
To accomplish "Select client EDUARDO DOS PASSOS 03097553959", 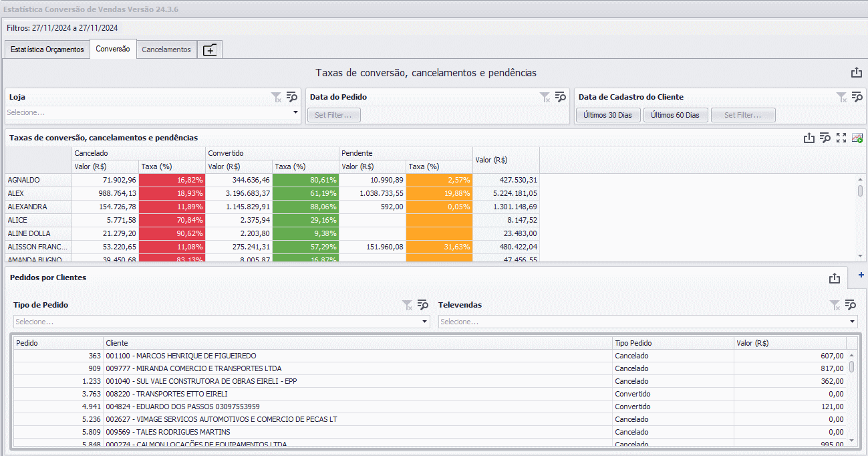I will point(357,407).
